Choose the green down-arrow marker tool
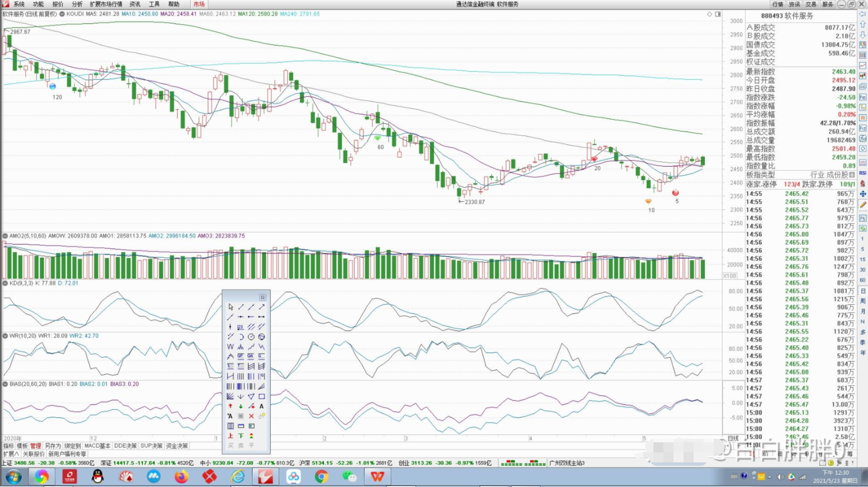Viewport: 868px width, 487px height. [241, 406]
